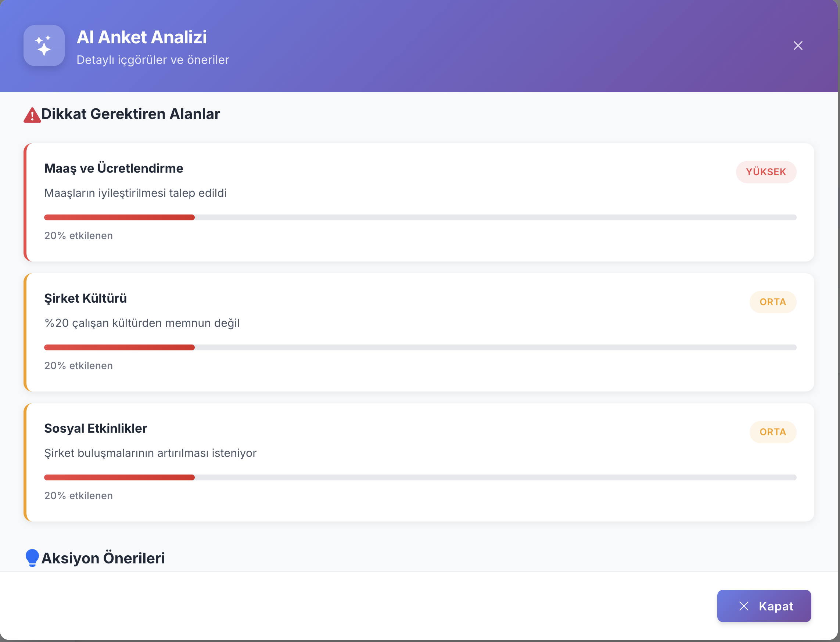This screenshot has width=840, height=642.
Task: Click the red warning triangle icon
Action: 32,115
